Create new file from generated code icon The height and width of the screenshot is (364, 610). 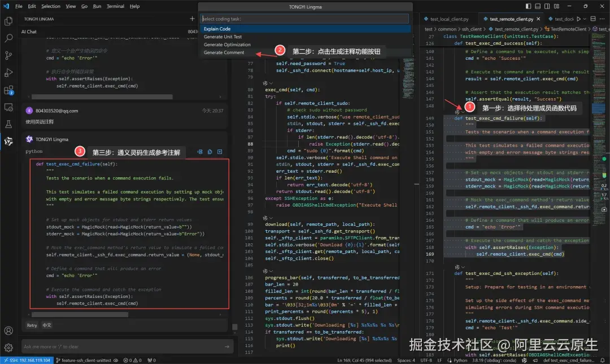(x=220, y=152)
